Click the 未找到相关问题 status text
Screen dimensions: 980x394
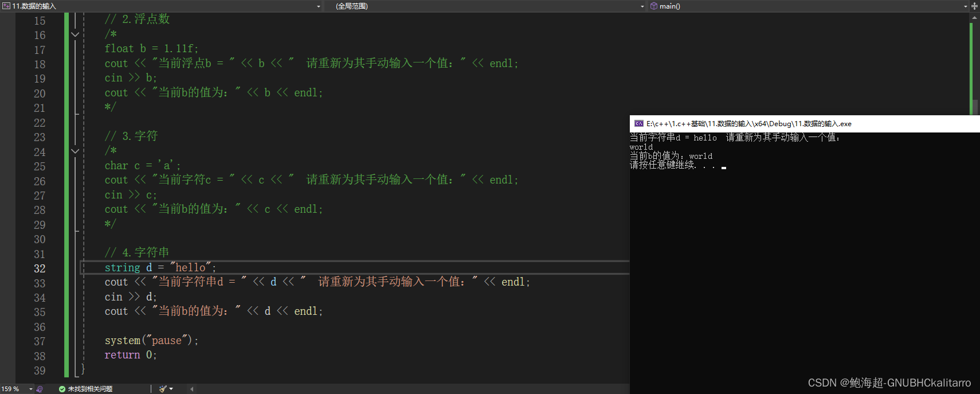(x=90, y=389)
